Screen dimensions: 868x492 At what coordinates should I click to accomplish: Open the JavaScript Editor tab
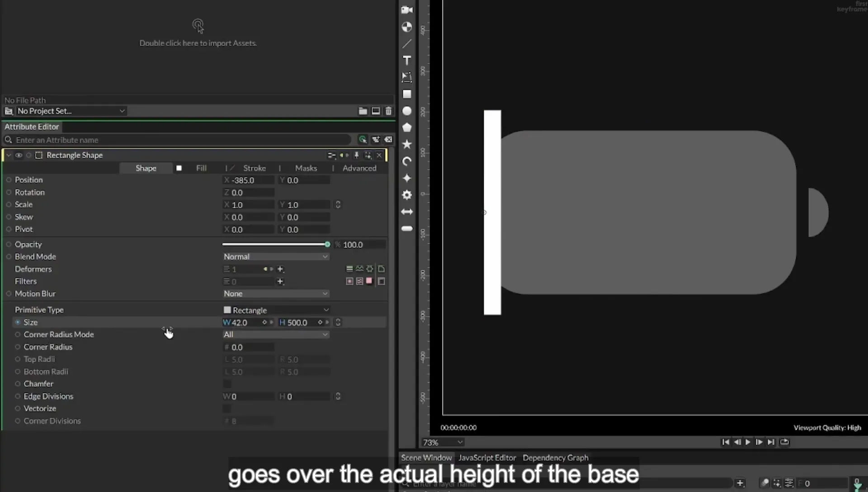(x=487, y=458)
